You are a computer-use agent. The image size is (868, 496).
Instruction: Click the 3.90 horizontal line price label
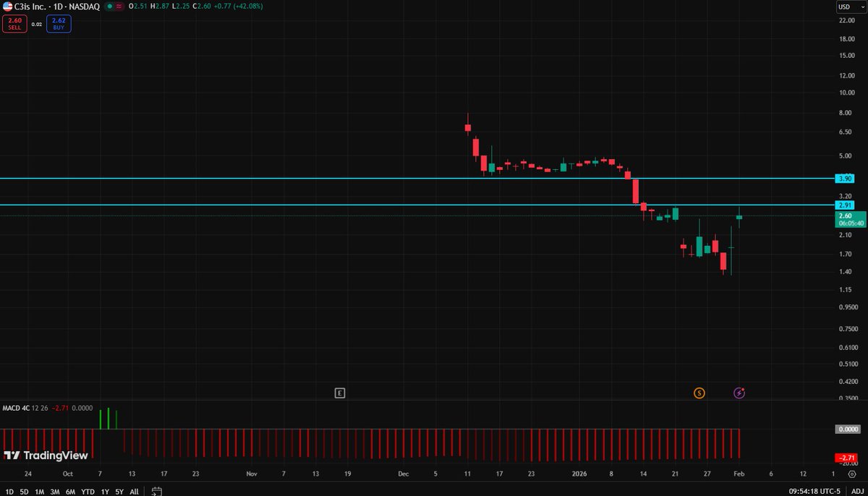click(844, 178)
